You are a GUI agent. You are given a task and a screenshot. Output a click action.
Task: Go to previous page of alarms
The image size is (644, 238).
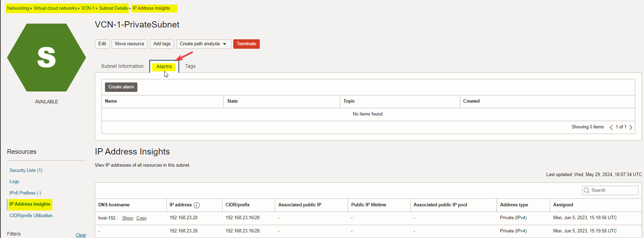click(x=611, y=127)
